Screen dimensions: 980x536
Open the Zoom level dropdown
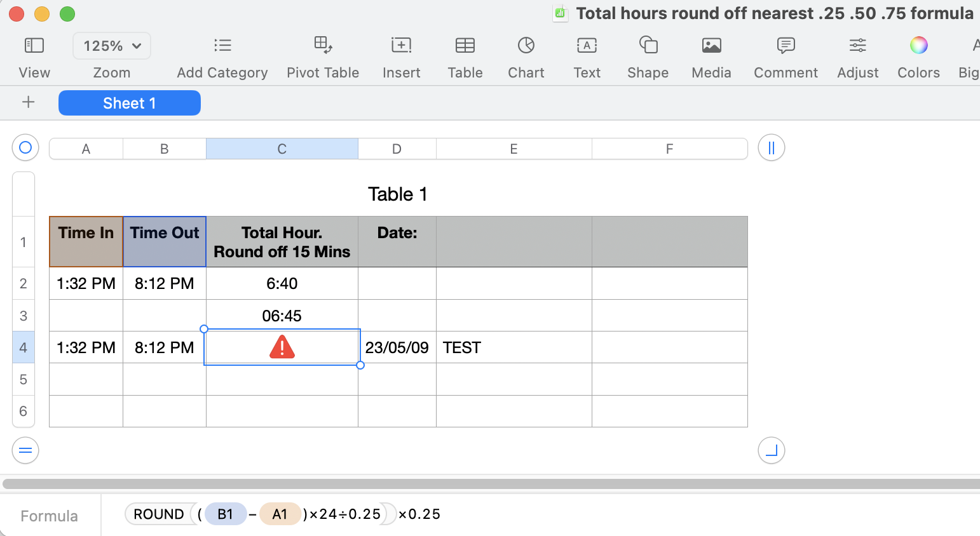(112, 46)
